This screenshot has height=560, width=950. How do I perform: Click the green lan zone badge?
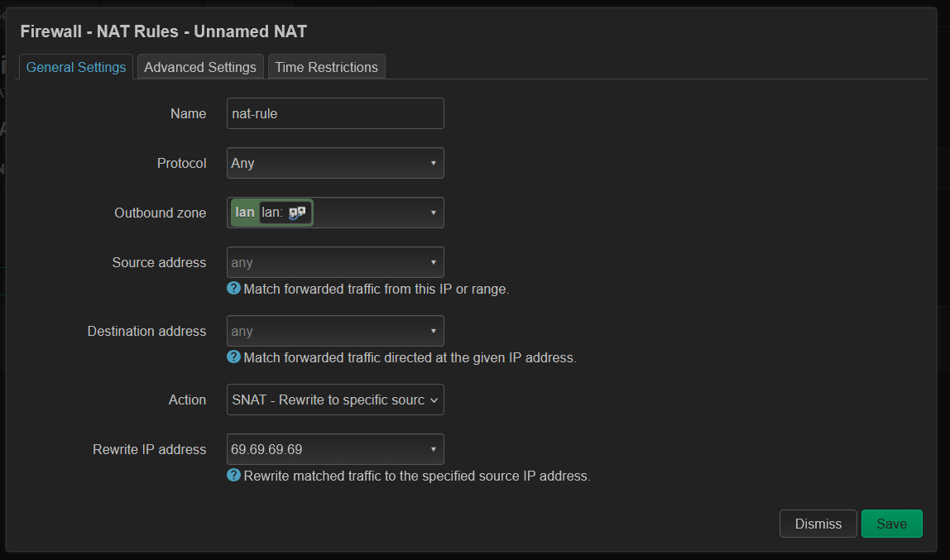point(245,213)
